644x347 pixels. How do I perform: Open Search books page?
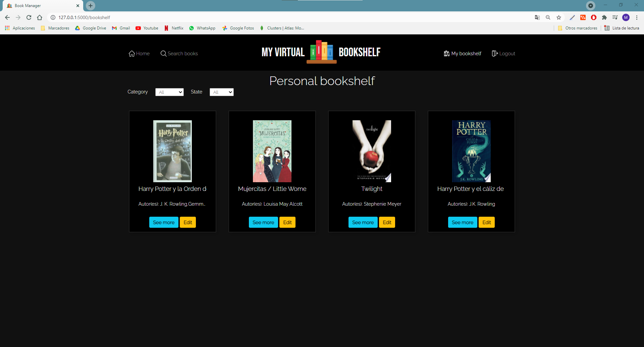pyautogui.click(x=179, y=54)
